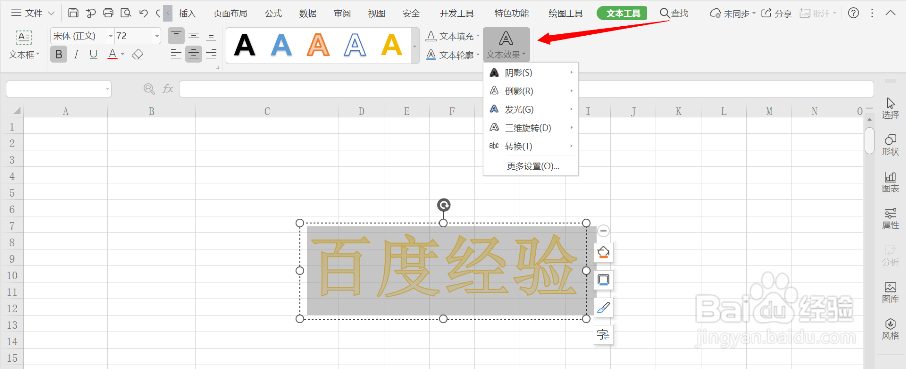Open 属性 properties in right sidebar
Viewport: 906px width, 369px height.
(x=890, y=219)
